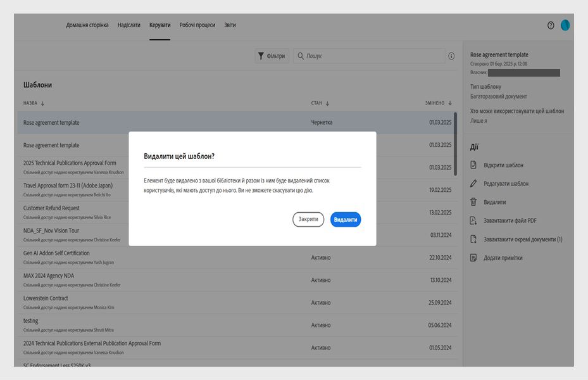Sort by НАЗВА column arrow
The width and height of the screenshot is (588, 380).
click(x=42, y=103)
